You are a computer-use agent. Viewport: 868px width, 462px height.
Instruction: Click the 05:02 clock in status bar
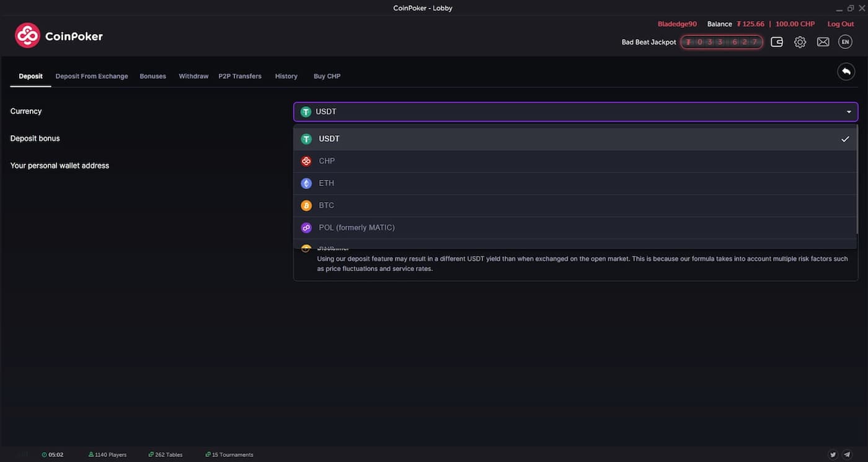53,455
